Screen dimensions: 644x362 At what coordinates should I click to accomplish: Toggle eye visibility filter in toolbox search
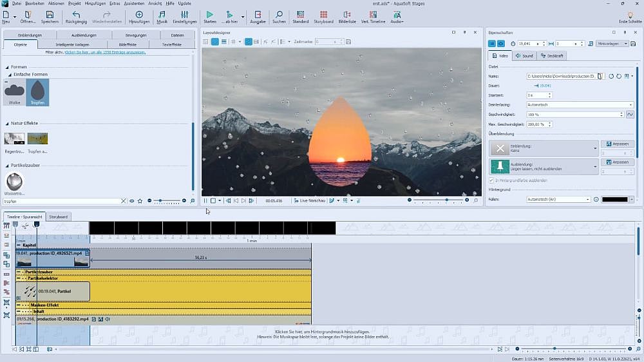(x=131, y=201)
